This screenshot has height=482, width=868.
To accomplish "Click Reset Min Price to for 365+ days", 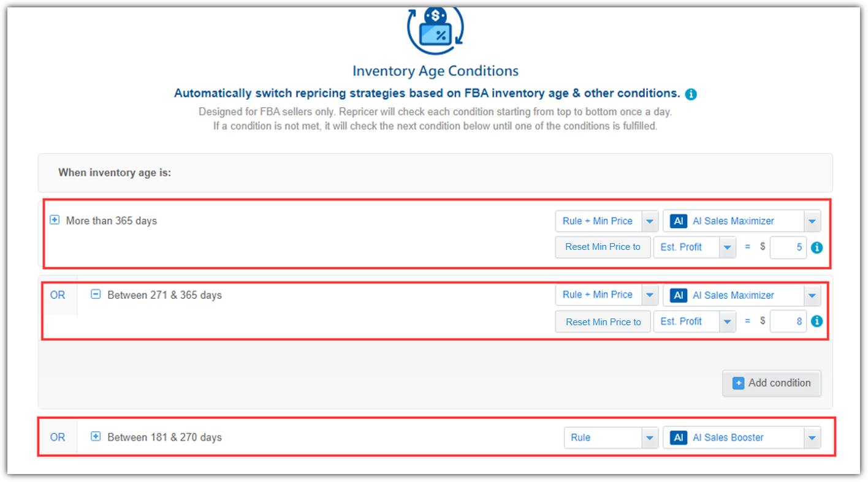I will (603, 247).
